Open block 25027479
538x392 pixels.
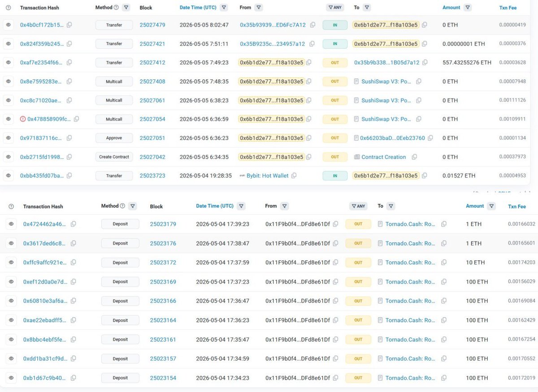(x=152, y=25)
